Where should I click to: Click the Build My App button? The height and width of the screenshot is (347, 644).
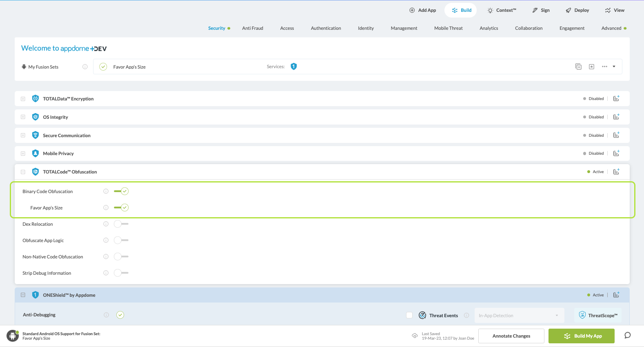coord(581,336)
